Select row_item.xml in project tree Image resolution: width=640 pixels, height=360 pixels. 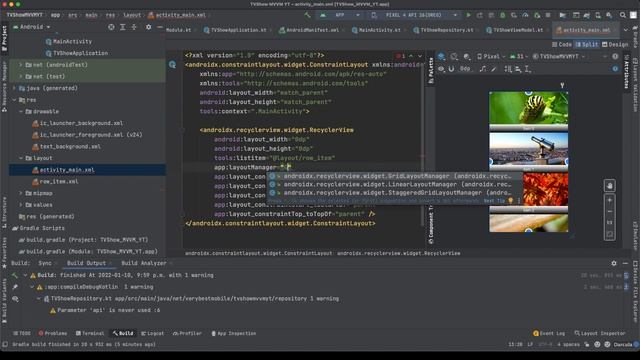coord(59,182)
